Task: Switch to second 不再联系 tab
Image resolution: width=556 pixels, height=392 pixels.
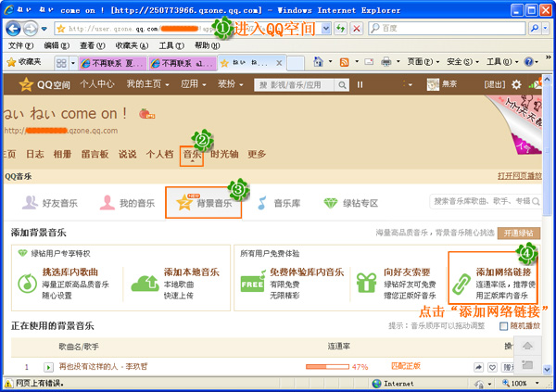Action: point(182,63)
